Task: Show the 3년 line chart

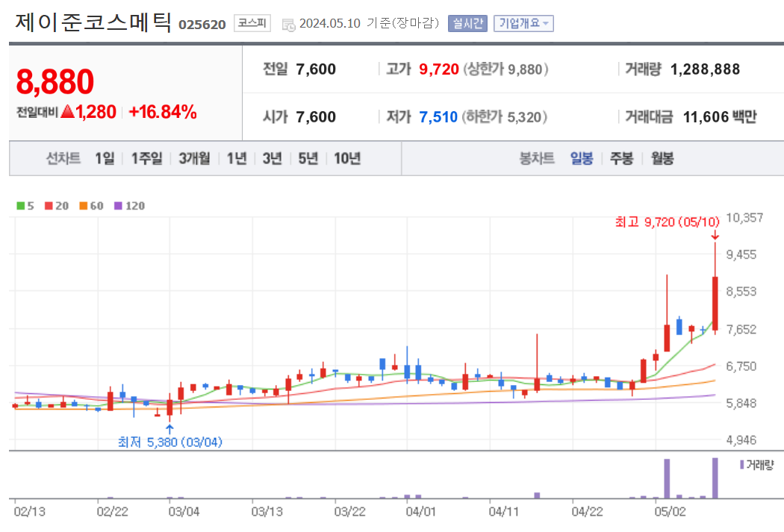Action: point(273,158)
